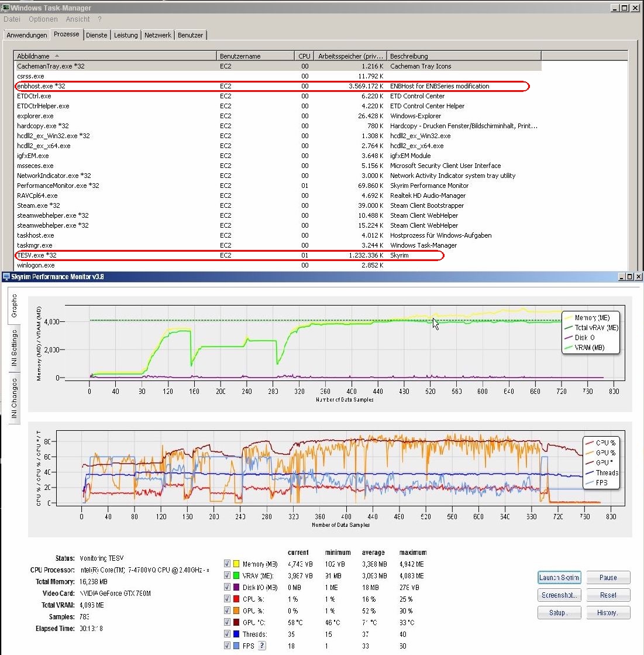Click the orange GPU % color swatch
This screenshot has height=655, width=644.
[236, 611]
